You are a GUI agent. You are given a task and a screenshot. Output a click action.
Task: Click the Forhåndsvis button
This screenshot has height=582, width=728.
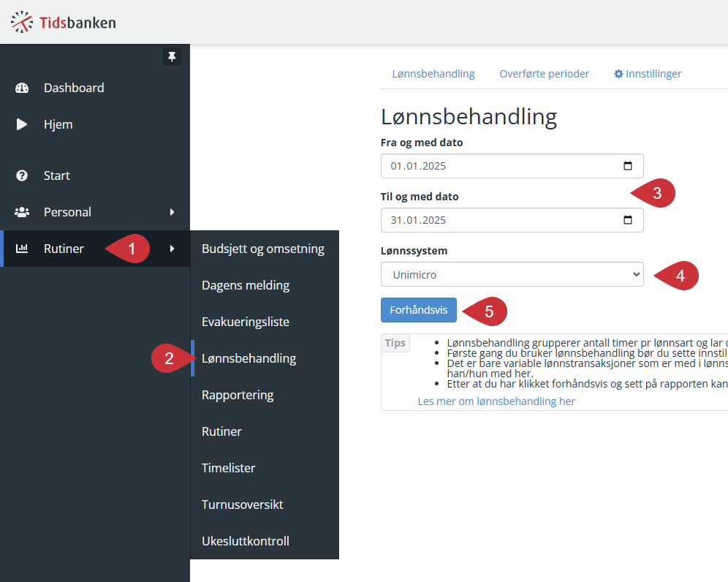[419, 310]
